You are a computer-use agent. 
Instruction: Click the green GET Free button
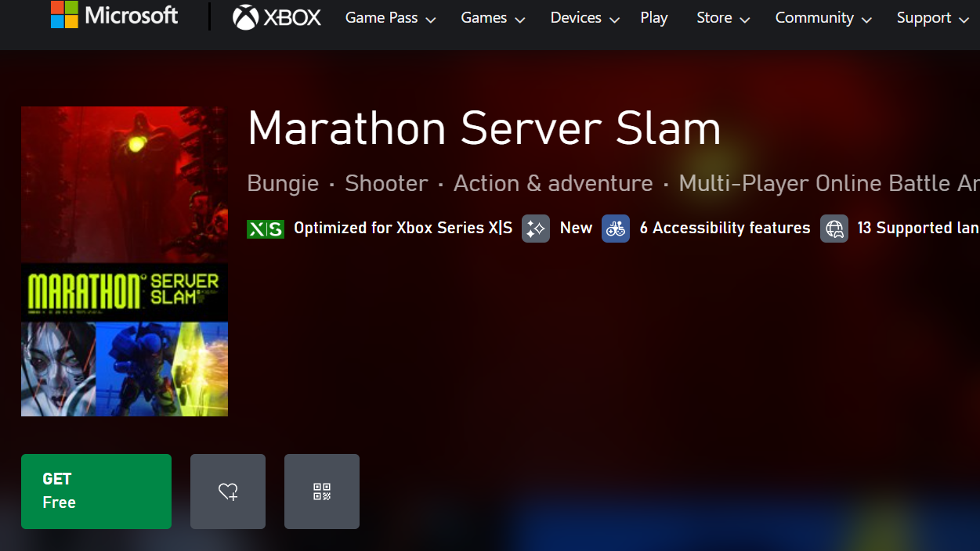pos(96,492)
